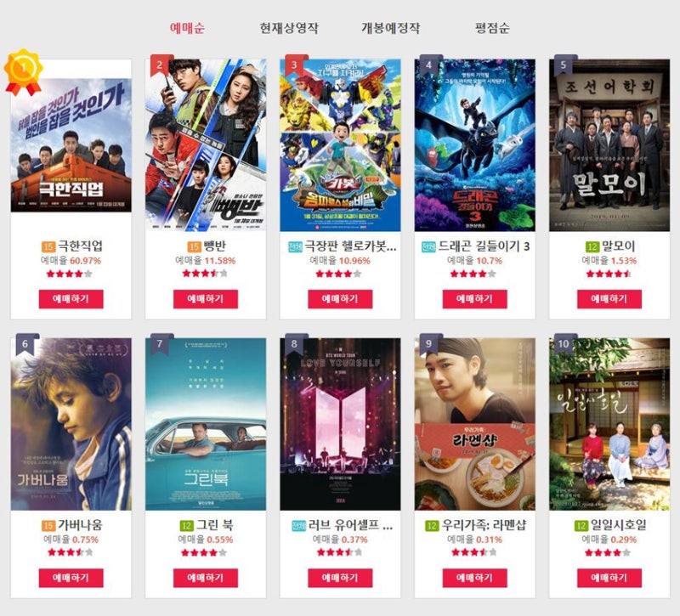Click the 12 rating icon beside 그린 북

[x=186, y=526]
